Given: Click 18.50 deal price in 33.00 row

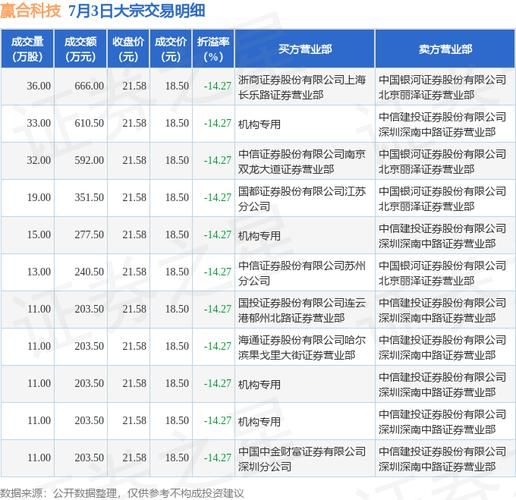Looking at the screenshot, I should (177, 123).
